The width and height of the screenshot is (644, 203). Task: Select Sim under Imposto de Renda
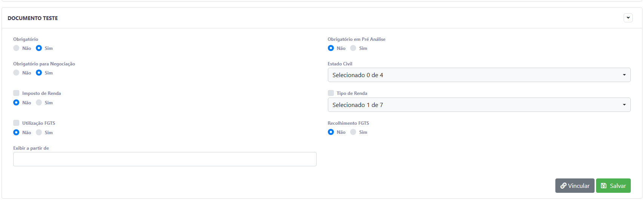click(39, 102)
